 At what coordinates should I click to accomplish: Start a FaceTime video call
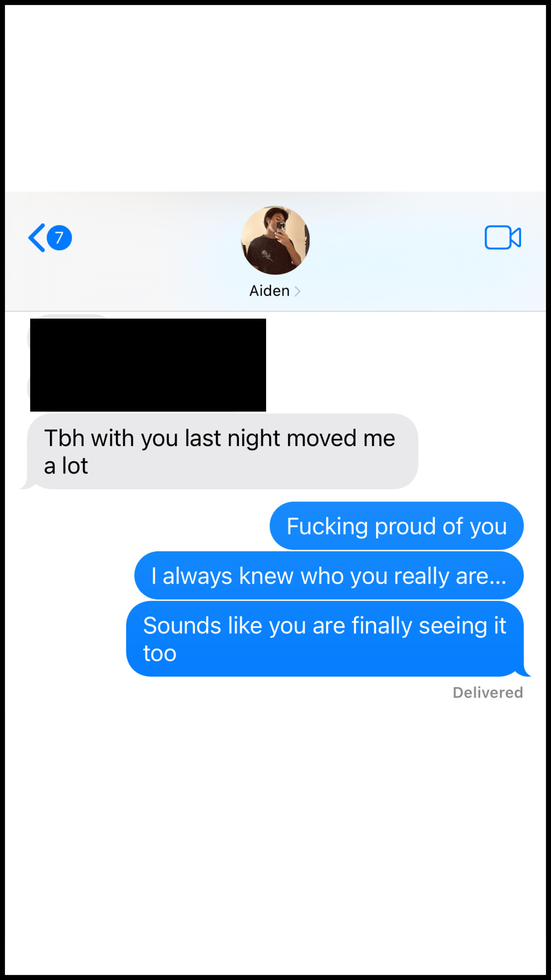(x=502, y=237)
